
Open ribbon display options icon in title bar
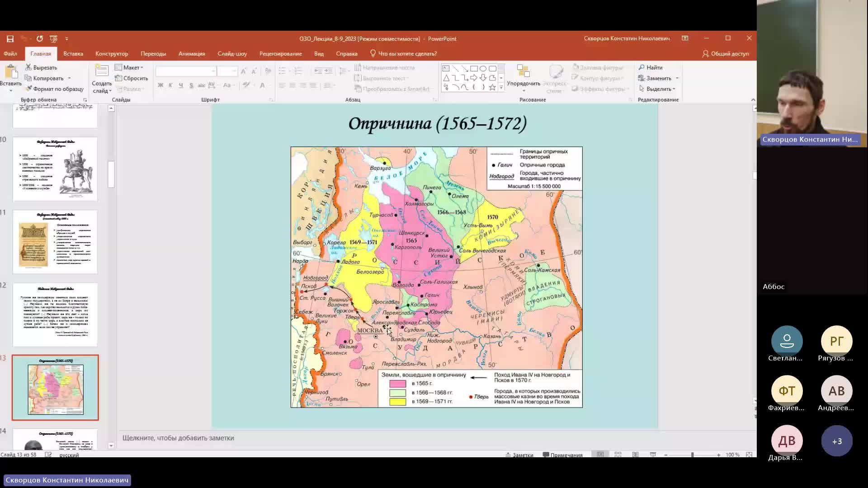[x=685, y=38]
